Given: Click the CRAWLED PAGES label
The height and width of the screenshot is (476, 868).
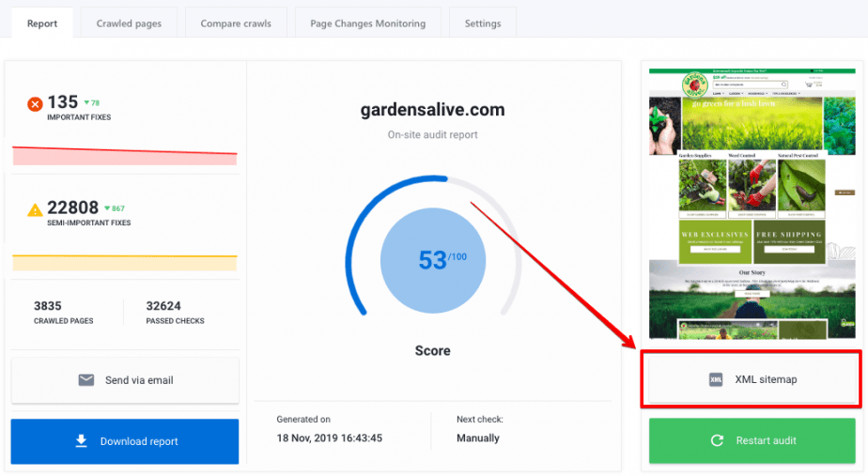Looking at the screenshot, I should [x=64, y=321].
